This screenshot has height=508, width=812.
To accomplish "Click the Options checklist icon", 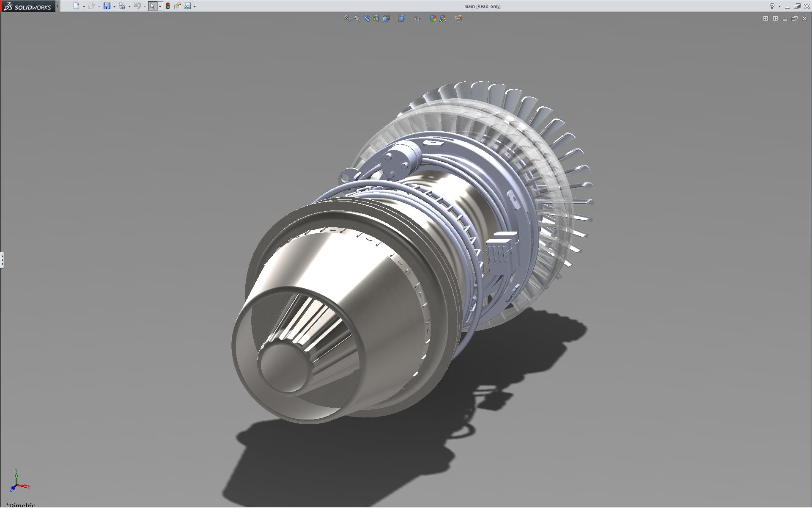I will point(187,6).
